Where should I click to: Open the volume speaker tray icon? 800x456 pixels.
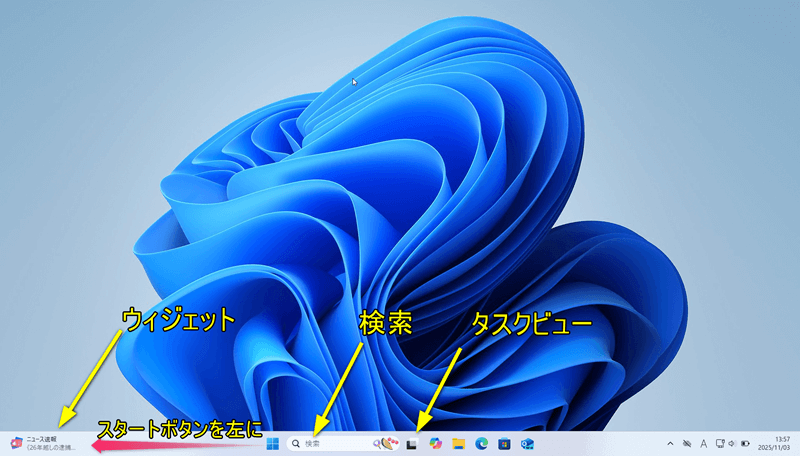tap(733, 443)
